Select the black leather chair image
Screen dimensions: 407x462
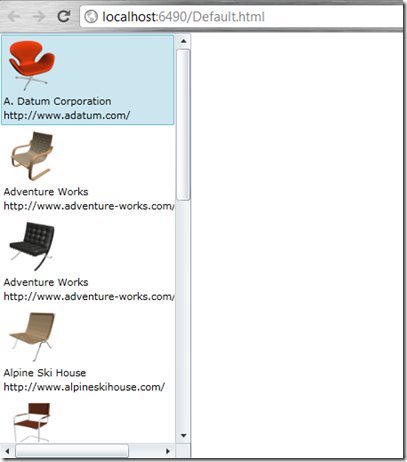(32, 246)
